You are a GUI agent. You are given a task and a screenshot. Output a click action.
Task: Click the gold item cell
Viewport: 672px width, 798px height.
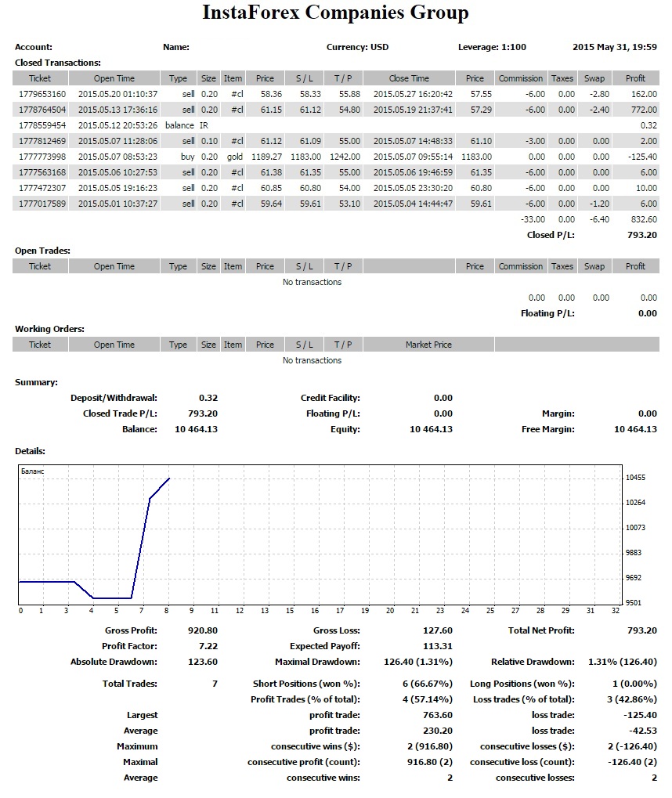(235, 157)
